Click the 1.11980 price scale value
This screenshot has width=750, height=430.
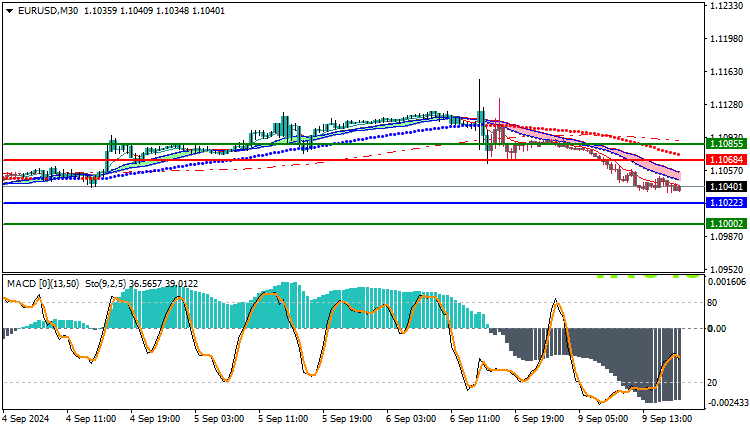pyautogui.click(x=727, y=39)
